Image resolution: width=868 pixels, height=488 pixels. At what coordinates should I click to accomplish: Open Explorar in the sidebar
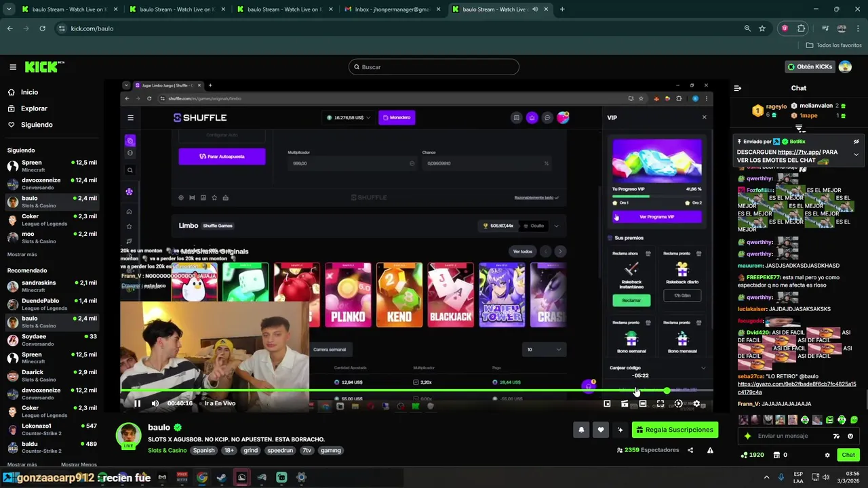[34, 108]
